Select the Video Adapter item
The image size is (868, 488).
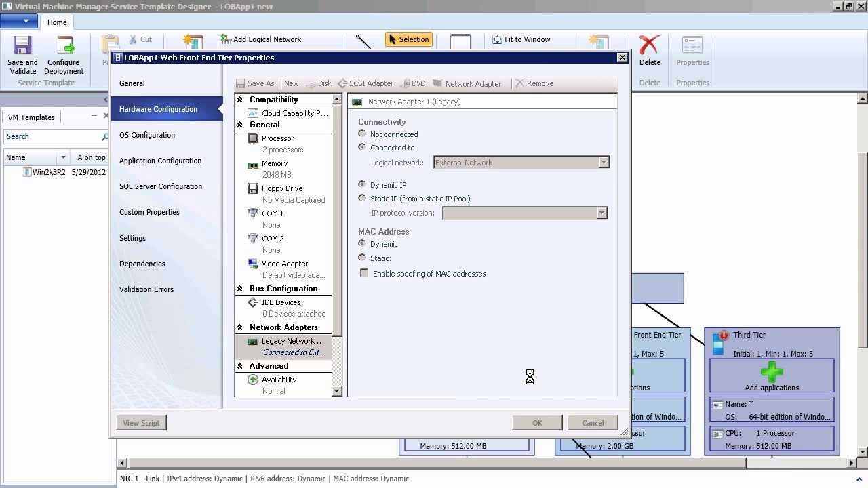point(283,269)
